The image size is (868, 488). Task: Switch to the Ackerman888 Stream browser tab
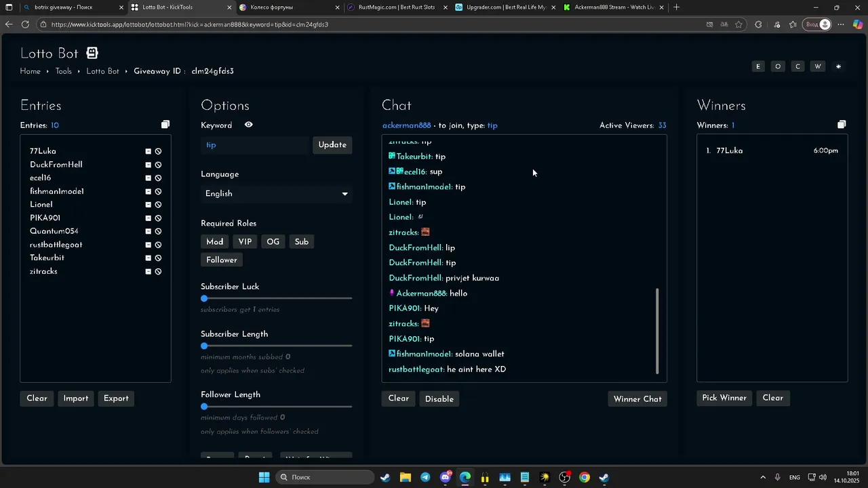click(x=613, y=7)
